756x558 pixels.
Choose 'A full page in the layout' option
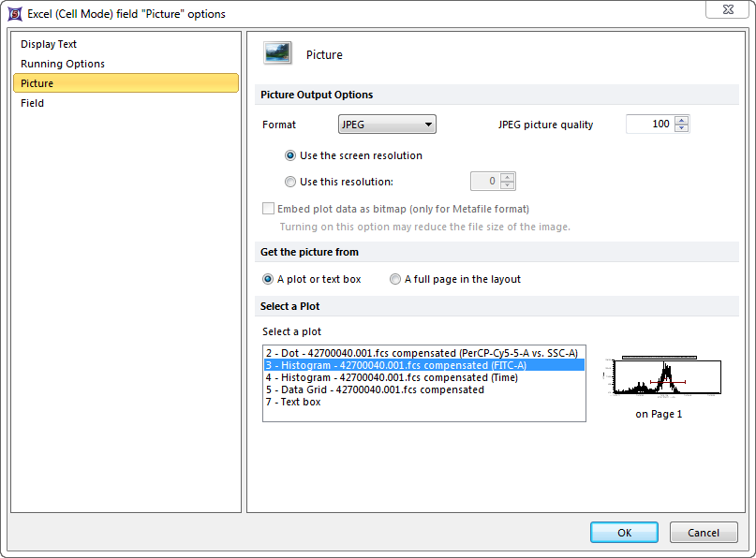coord(395,279)
